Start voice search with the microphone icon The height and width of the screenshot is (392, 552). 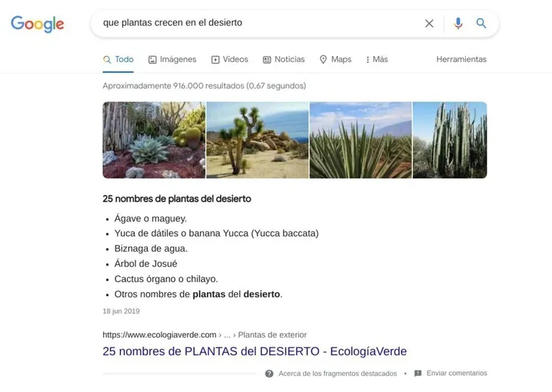click(x=458, y=24)
